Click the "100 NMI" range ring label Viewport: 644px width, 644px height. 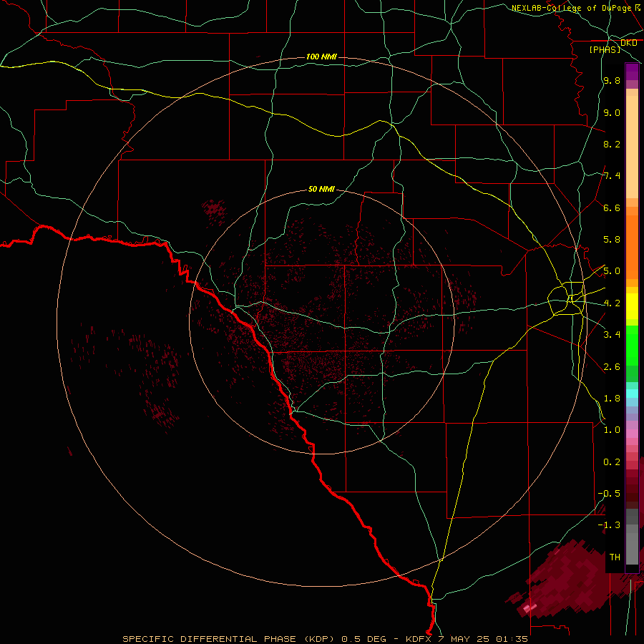(321, 57)
